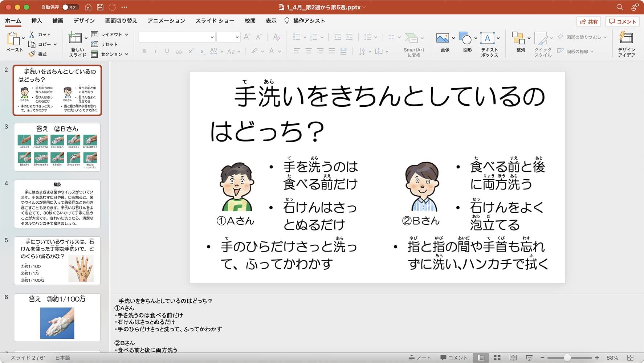Justify the text alignment
Viewport: 644px width, 363px height.
tap(332, 52)
